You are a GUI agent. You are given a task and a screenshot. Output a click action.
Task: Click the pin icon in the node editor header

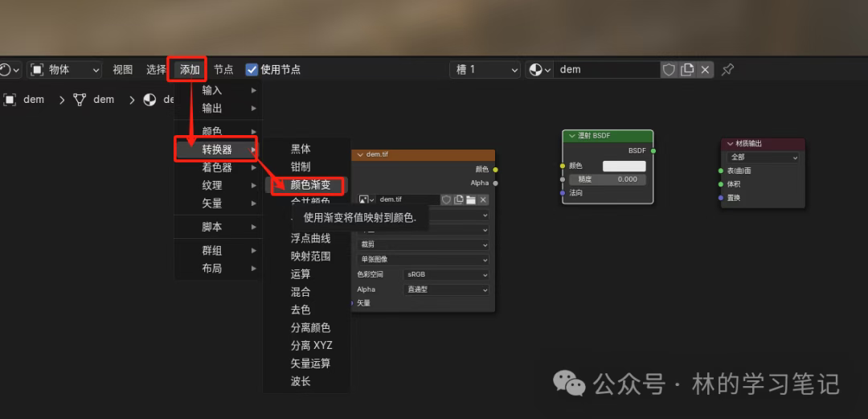tap(727, 70)
